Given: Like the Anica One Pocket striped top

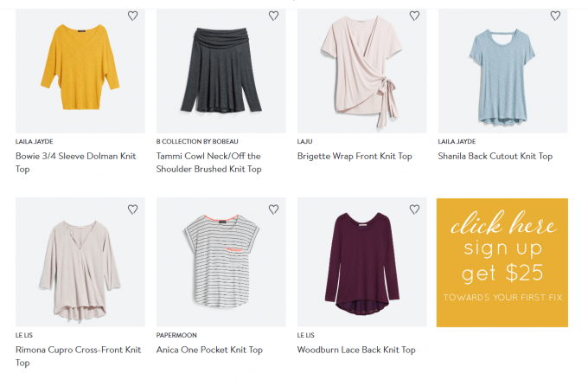Looking at the screenshot, I should (x=273, y=209).
